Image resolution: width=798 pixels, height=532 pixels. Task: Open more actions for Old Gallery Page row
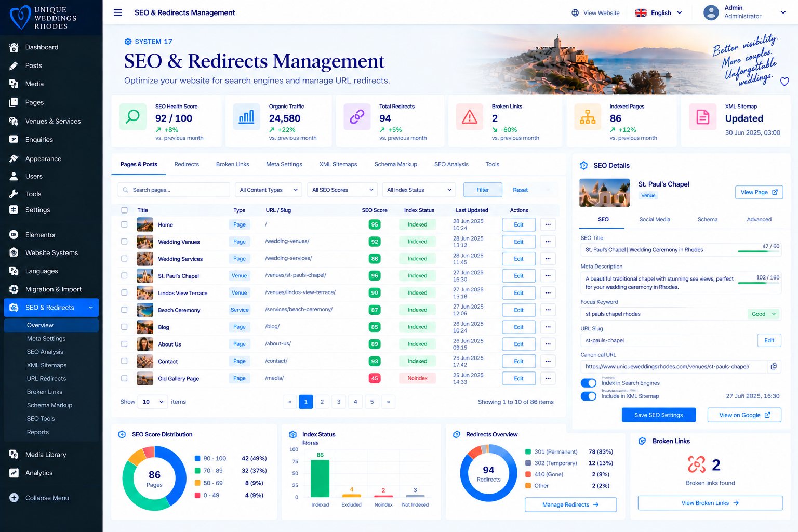tap(548, 378)
